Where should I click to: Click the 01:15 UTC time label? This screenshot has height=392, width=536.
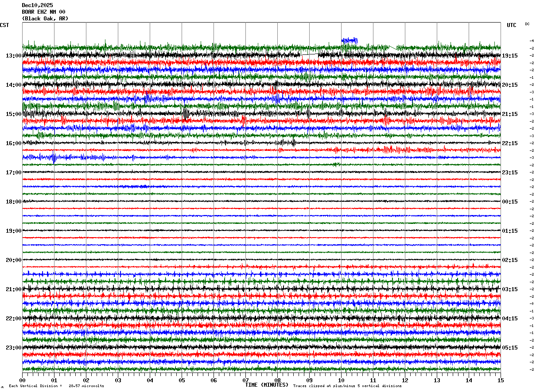tap(510, 231)
